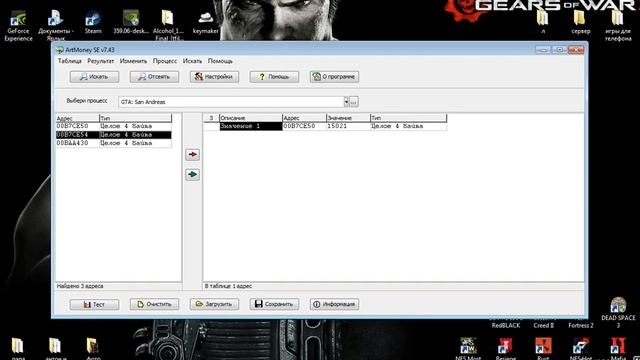Open the О программе about button
The width and height of the screenshot is (640, 360).
pyautogui.click(x=334, y=77)
